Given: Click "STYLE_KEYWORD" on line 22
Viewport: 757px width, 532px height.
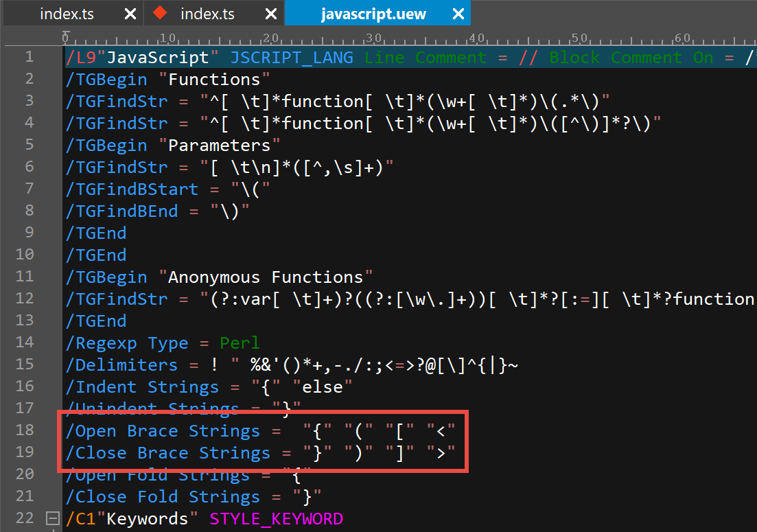Looking at the screenshot, I should (x=276, y=519).
